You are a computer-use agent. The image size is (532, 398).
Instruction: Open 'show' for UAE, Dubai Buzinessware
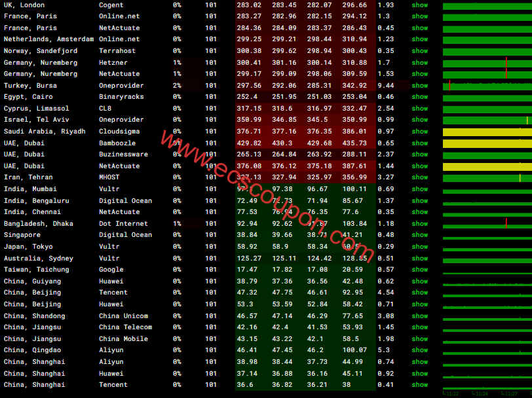coord(420,154)
